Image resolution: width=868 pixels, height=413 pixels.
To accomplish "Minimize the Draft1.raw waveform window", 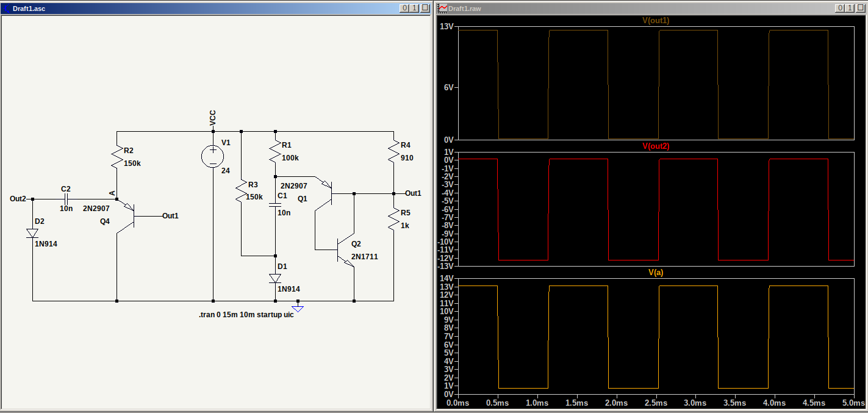I will [x=841, y=8].
